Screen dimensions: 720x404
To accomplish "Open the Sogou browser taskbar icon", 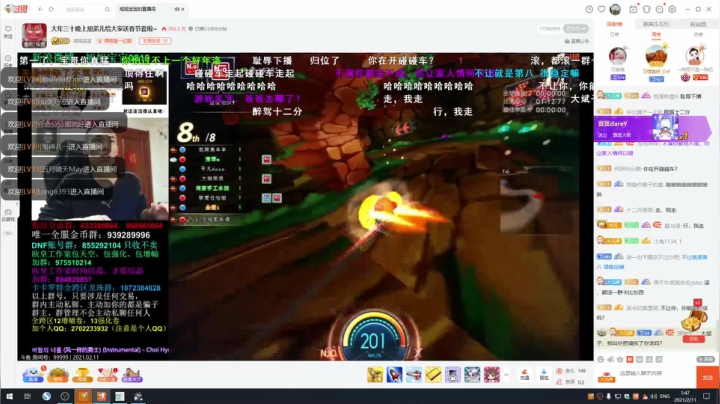I will pyautogui.click(x=46, y=396).
